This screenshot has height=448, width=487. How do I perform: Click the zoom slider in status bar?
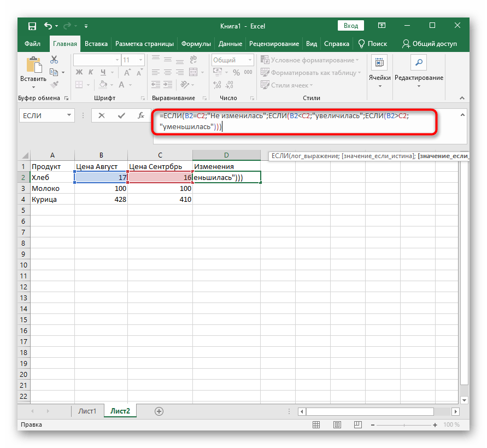click(404, 424)
